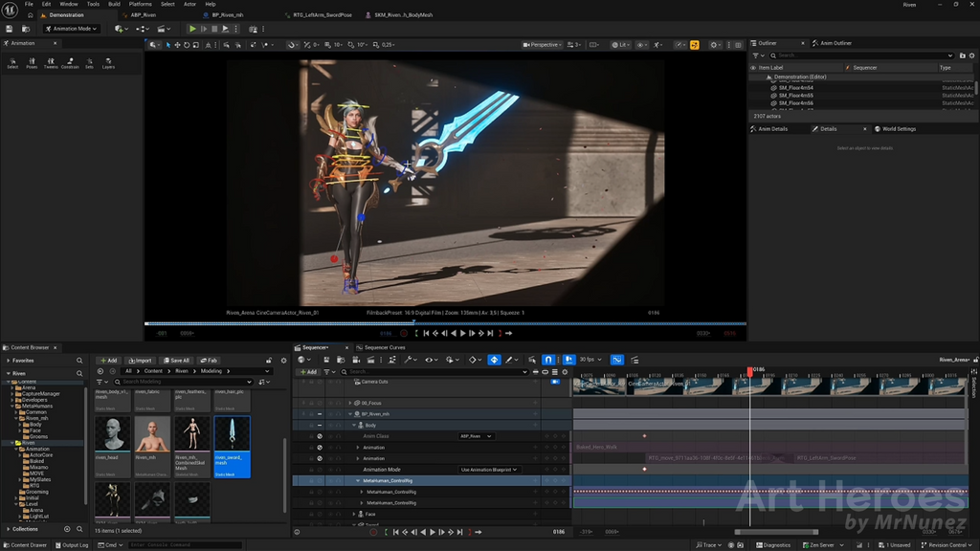The image size is (980, 551).
Task: Activate the viewport translate move tool
Action: click(x=177, y=45)
